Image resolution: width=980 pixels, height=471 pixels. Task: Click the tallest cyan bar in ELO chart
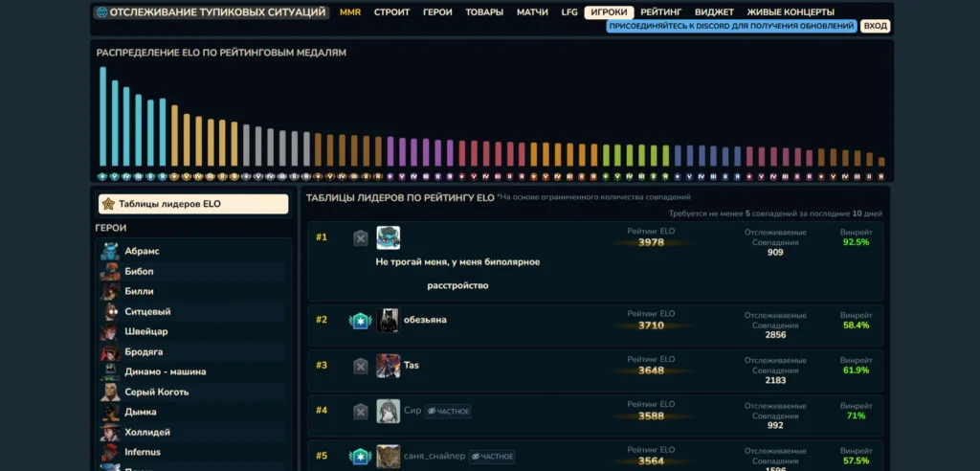[103, 117]
